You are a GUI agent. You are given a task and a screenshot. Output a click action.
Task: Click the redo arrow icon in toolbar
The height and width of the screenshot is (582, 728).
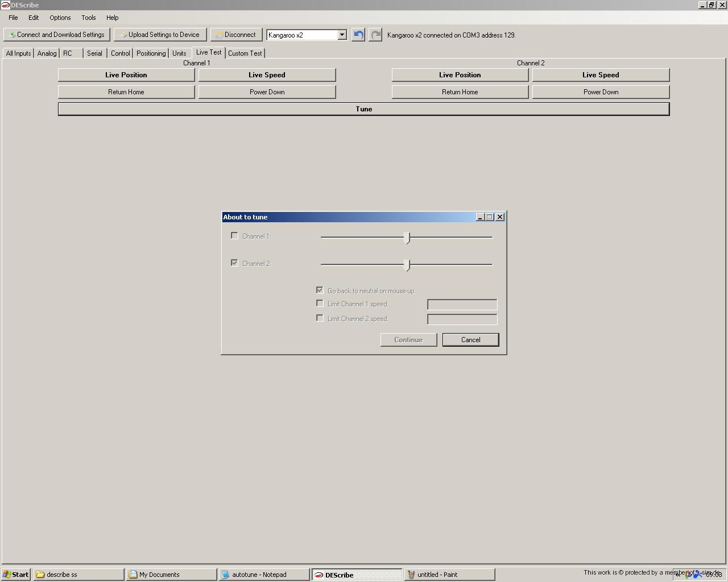point(375,35)
